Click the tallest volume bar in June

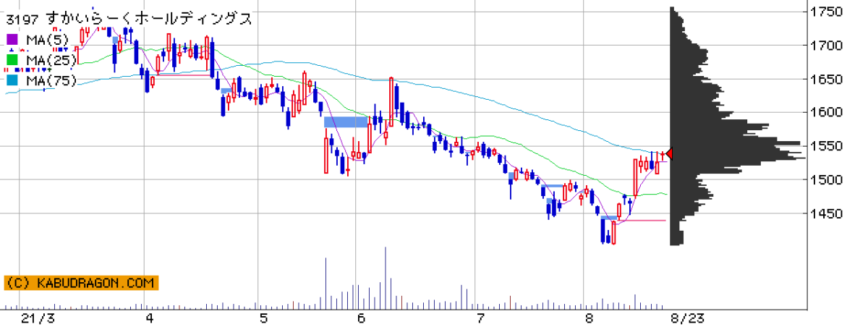[x=385, y=279]
